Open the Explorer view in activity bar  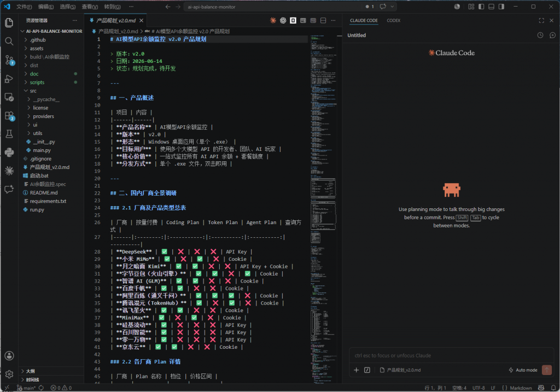pyautogui.click(x=9, y=23)
